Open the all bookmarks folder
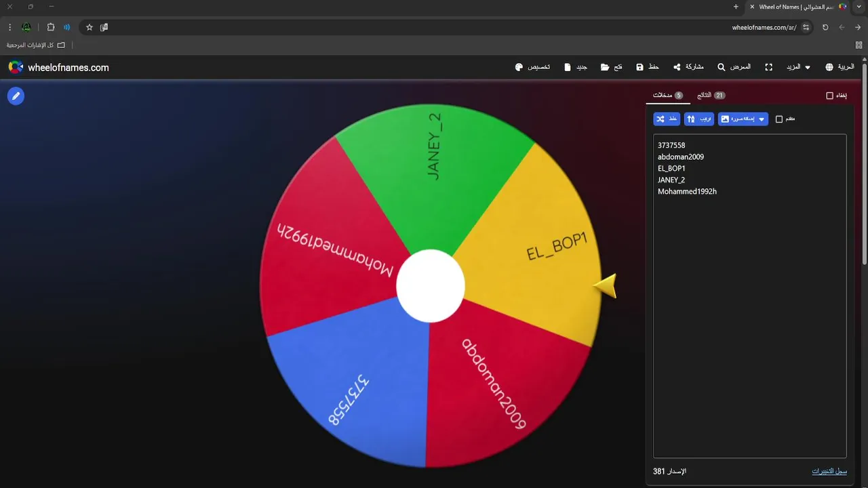868x488 pixels. [x=36, y=45]
